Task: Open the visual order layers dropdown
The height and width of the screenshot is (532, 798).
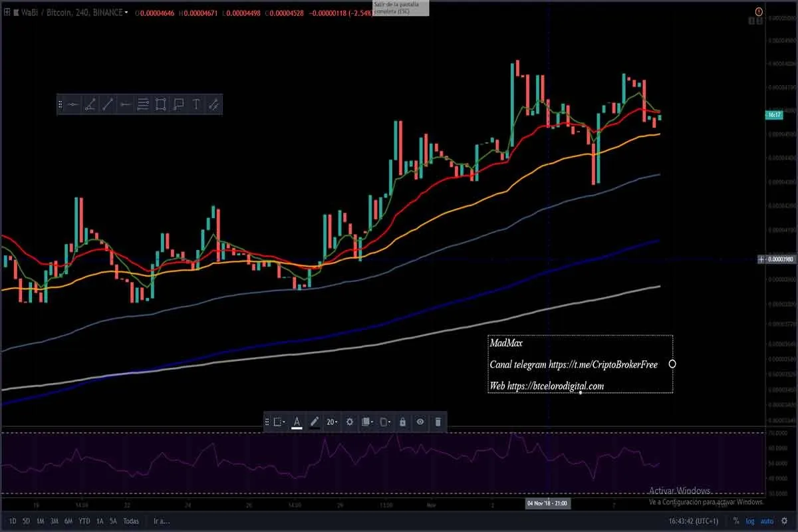Action: tap(366, 422)
